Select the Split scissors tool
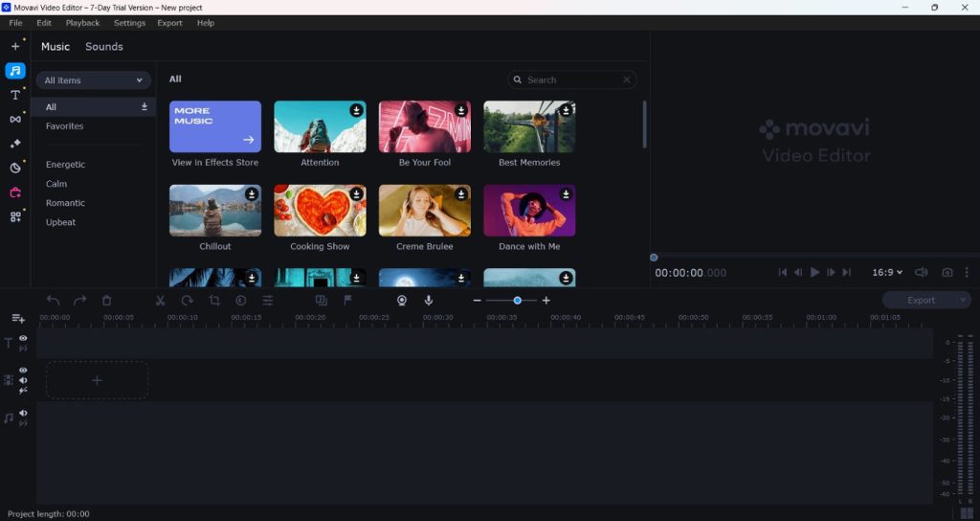 (160, 301)
